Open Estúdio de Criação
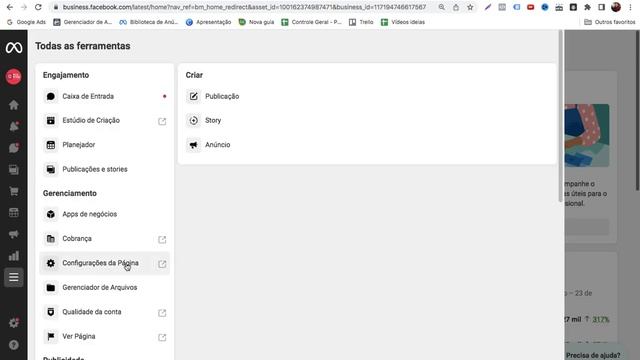640x360 pixels. [104, 120]
